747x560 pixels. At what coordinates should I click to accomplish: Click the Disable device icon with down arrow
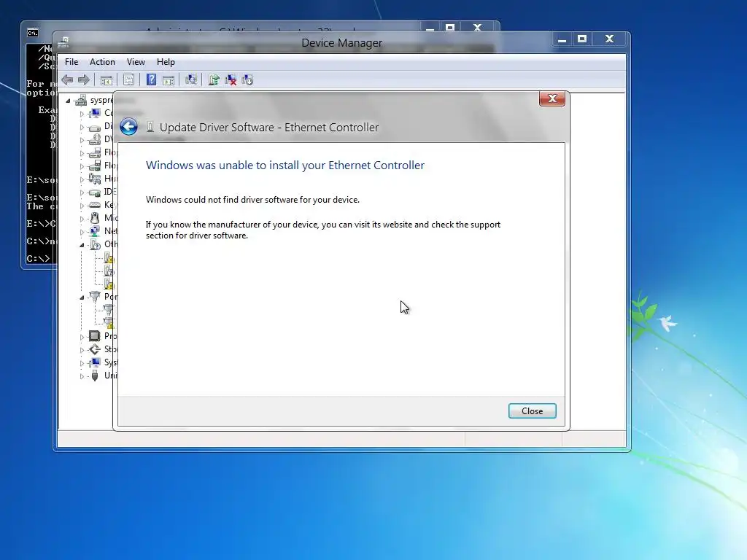[247, 80]
